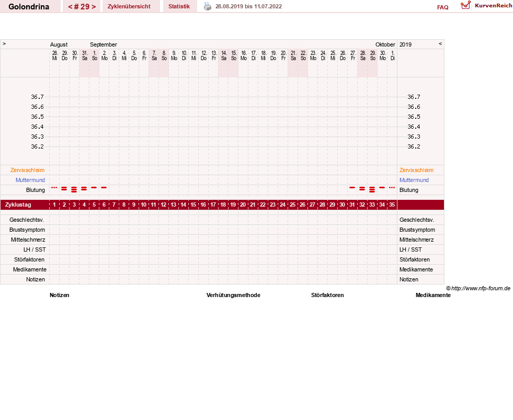
Task: Click the small arrow right of 2019
Action: point(440,43)
